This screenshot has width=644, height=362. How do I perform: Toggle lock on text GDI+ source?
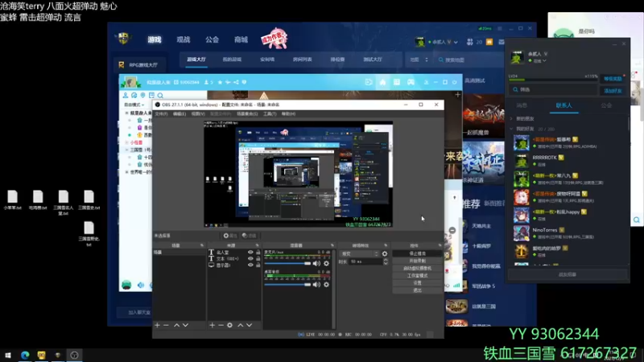click(x=258, y=258)
